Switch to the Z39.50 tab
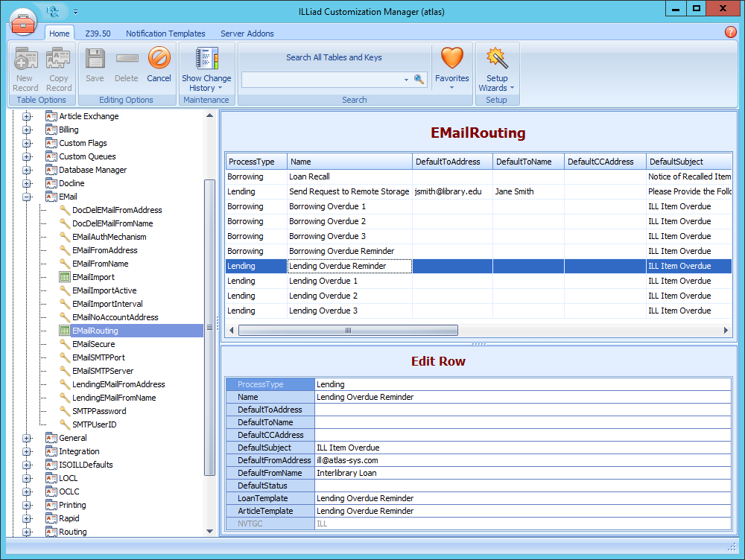 tap(98, 33)
